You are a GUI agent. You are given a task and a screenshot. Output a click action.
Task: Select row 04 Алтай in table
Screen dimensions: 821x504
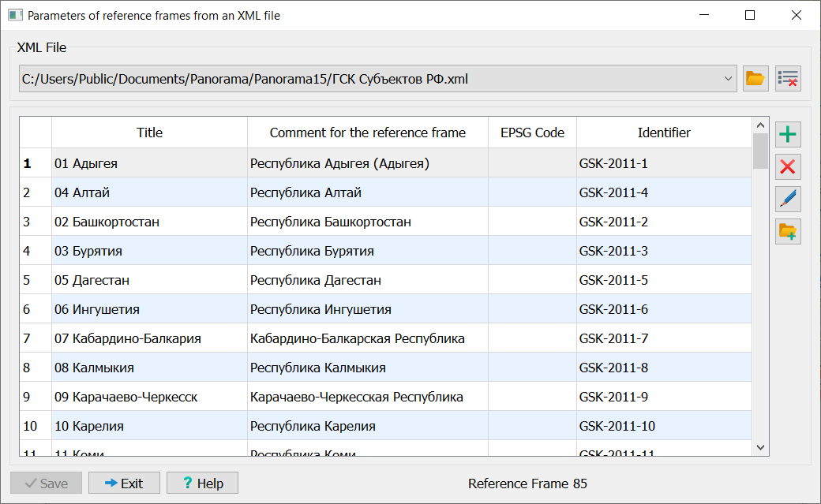coord(149,192)
